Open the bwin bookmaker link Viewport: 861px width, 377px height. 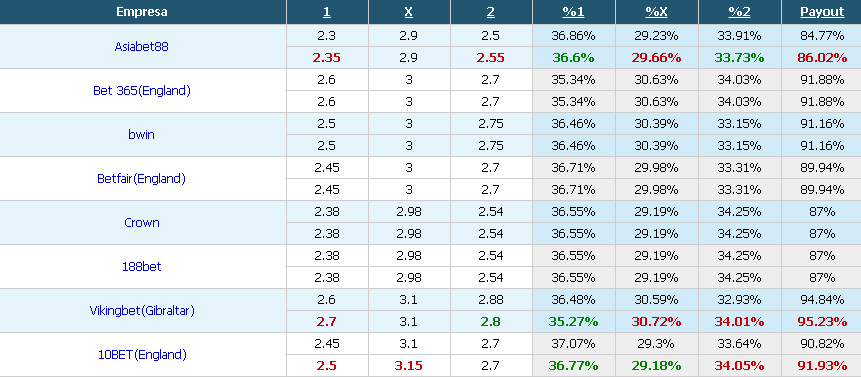pyautogui.click(x=142, y=134)
